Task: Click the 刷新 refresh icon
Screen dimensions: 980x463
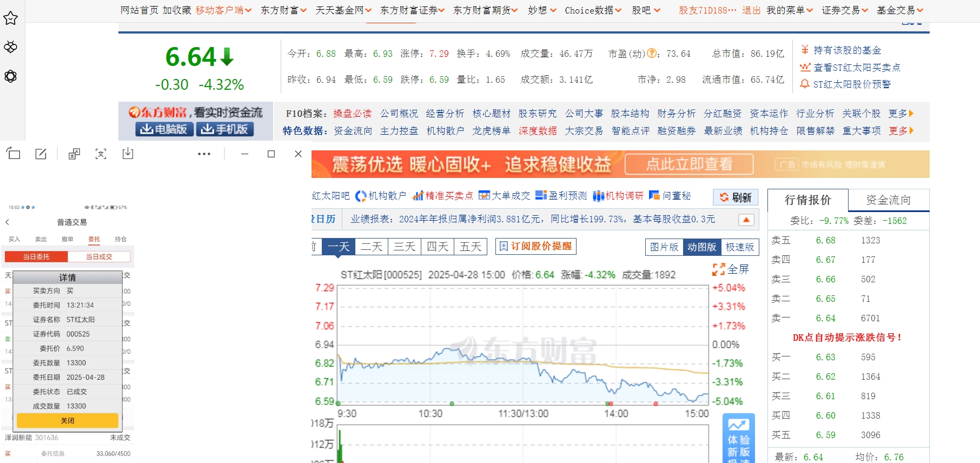Action: click(x=724, y=197)
